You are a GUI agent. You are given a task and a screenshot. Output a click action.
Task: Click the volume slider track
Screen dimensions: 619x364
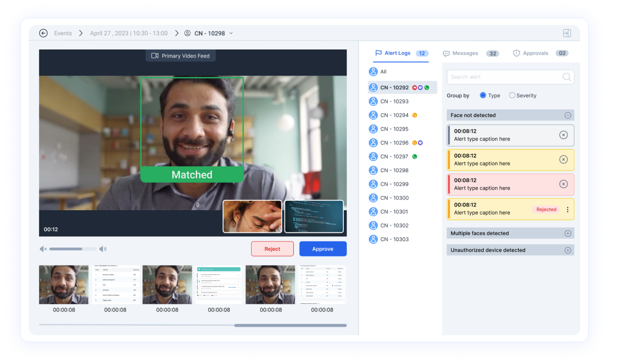click(x=73, y=249)
